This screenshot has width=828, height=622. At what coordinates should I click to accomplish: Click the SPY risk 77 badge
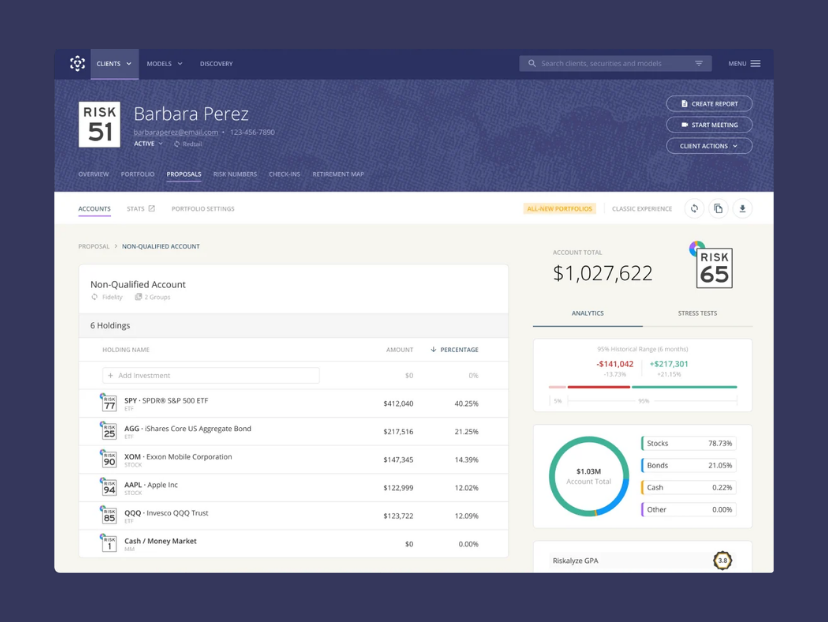coord(109,403)
